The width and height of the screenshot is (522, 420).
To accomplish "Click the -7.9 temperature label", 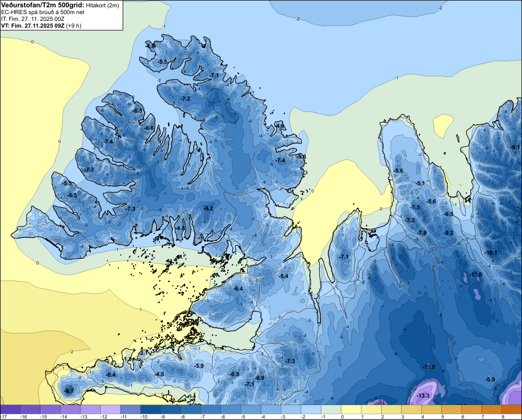I will (x=421, y=233).
